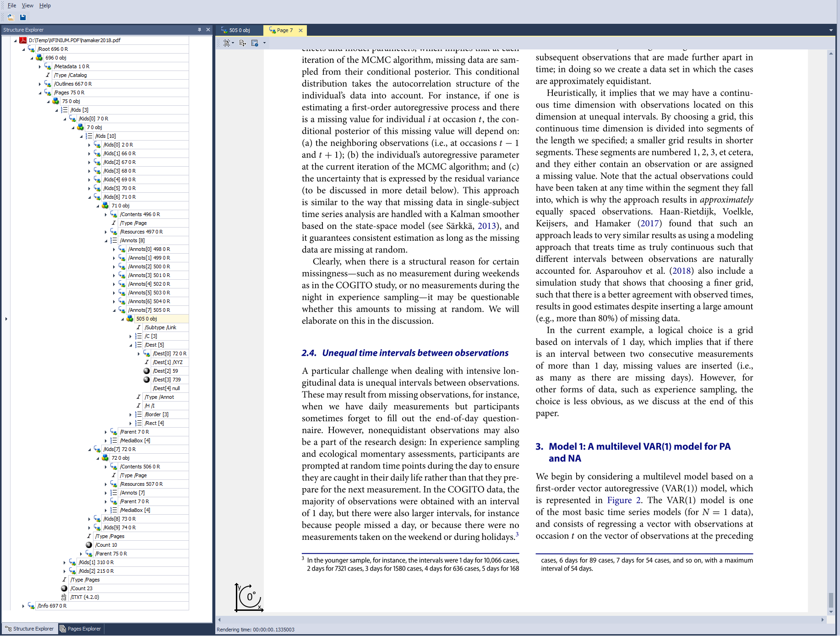Click the second page toolbar icon
The height and width of the screenshot is (636, 840).
point(243,43)
